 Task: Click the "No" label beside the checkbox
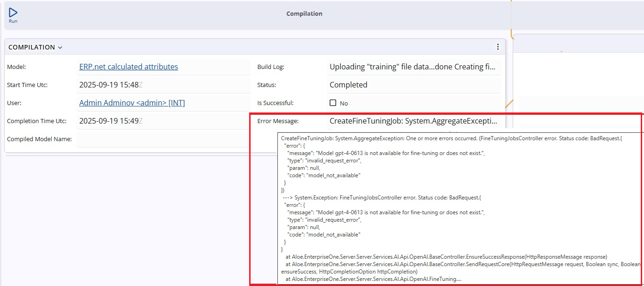[x=344, y=103]
